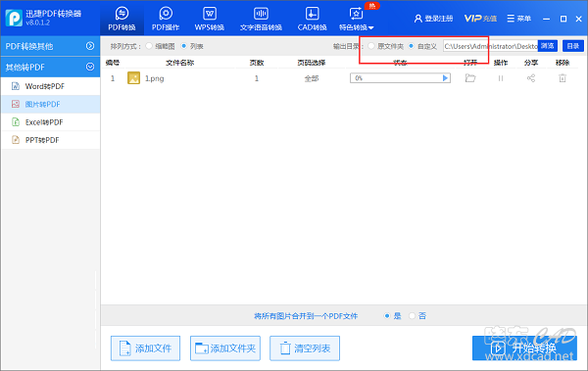The width and height of the screenshot is (588, 371).
Task: Click the 目录 button
Action: [573, 46]
